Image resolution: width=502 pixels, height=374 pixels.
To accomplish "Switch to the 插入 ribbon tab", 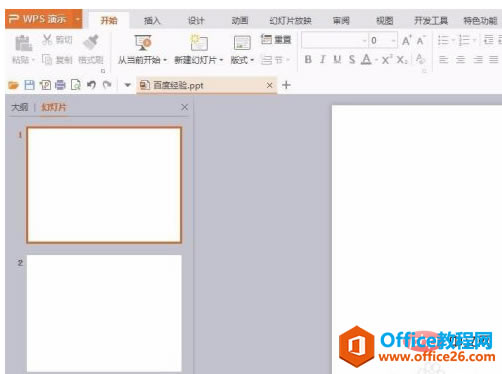I will click(152, 21).
